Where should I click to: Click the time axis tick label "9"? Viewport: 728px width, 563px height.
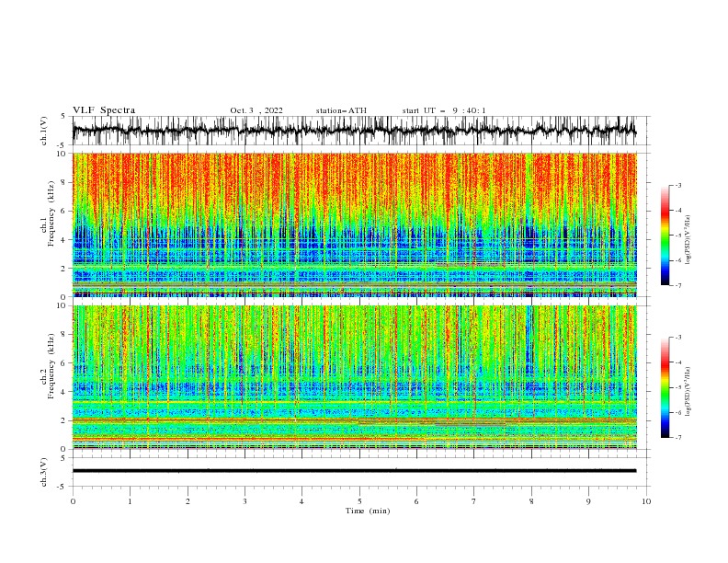588,501
